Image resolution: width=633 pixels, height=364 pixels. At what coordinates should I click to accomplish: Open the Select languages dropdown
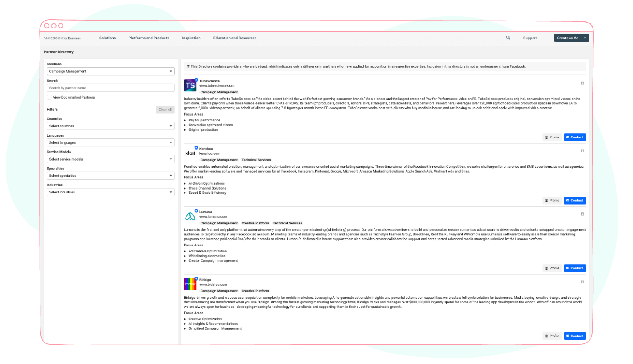110,142
